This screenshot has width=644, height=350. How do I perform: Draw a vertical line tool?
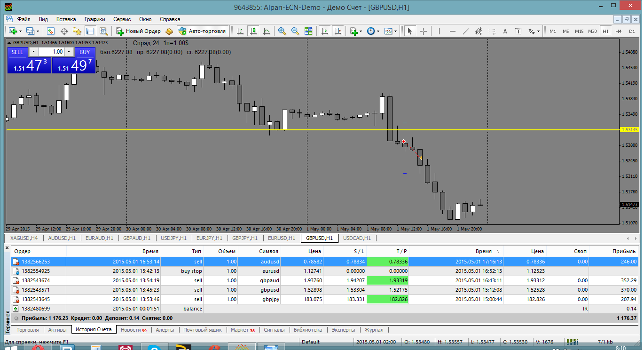click(x=439, y=31)
